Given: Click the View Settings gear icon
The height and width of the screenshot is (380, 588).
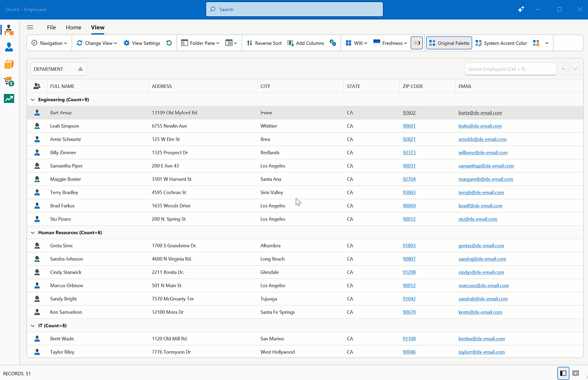Looking at the screenshot, I should (x=127, y=43).
